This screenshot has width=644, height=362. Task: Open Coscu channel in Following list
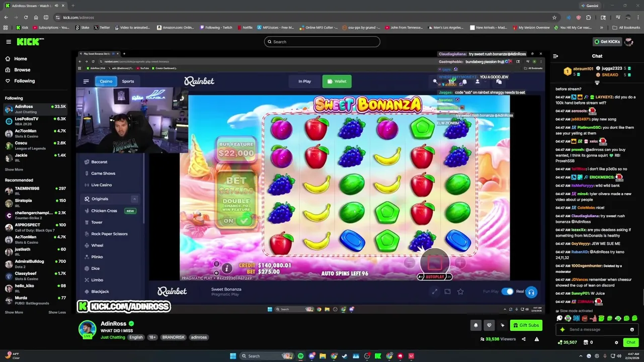[x=35, y=145]
